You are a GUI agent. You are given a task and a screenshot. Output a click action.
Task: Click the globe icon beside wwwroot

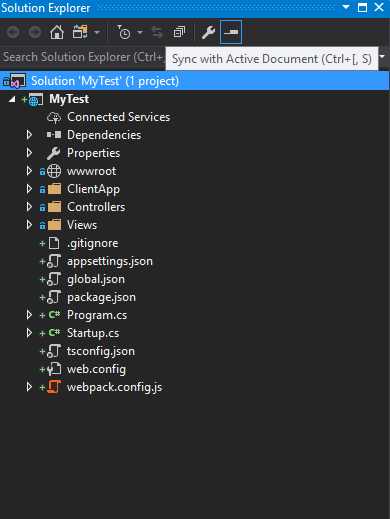(x=54, y=171)
